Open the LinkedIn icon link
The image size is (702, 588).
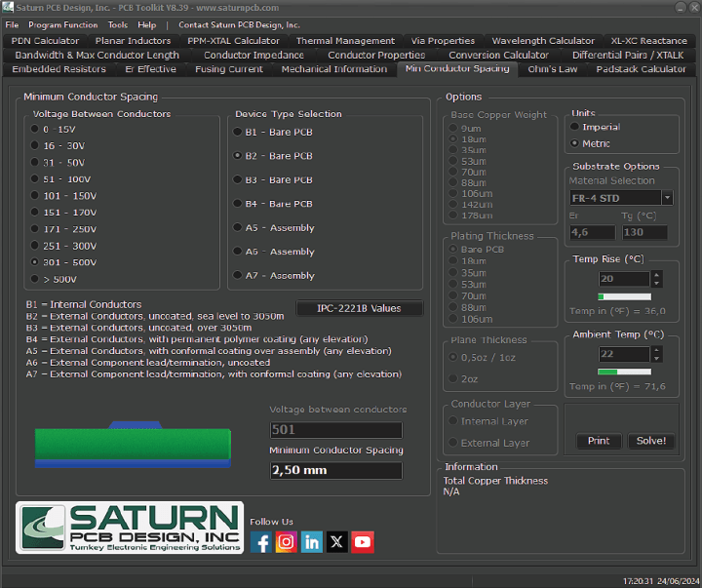[312, 542]
